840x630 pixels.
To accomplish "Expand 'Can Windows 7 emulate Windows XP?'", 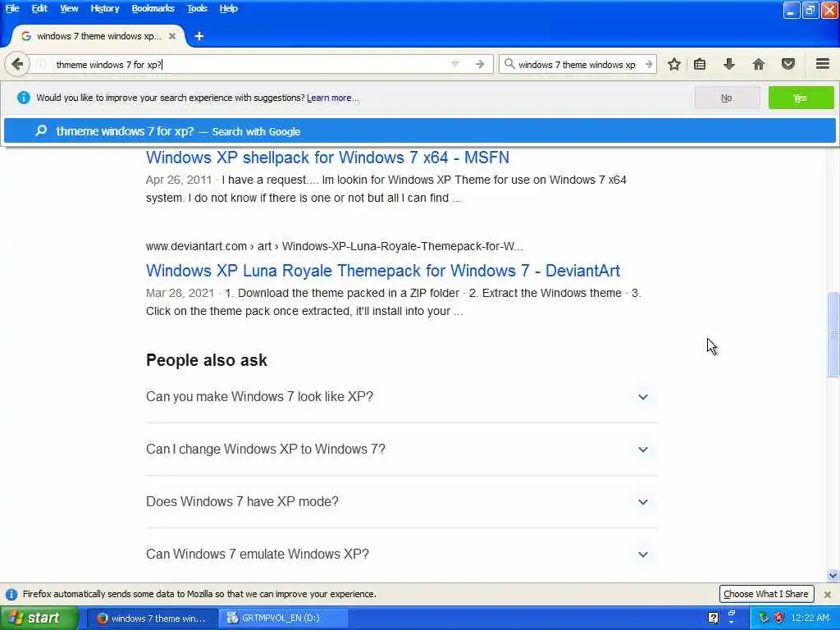I will click(x=401, y=554).
